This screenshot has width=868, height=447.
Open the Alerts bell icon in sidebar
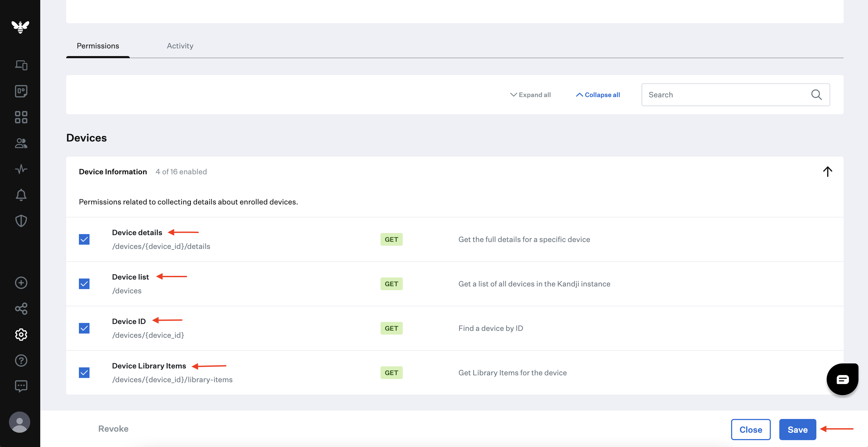click(x=21, y=195)
